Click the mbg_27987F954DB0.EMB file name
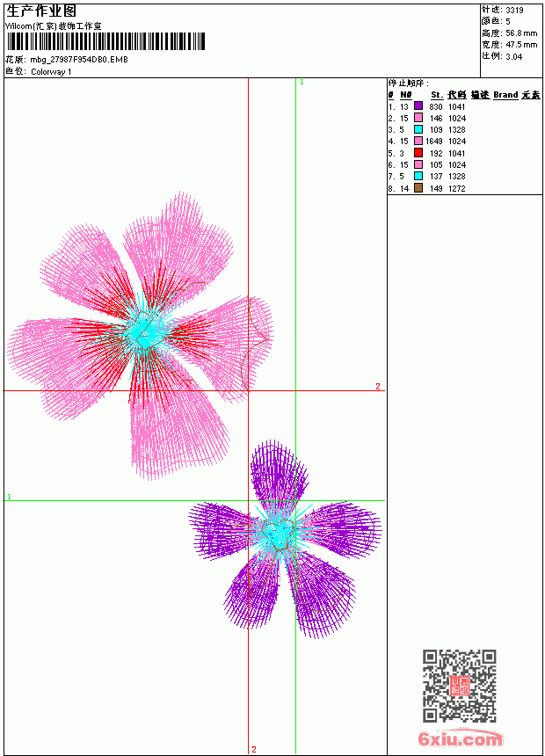 tap(79, 60)
